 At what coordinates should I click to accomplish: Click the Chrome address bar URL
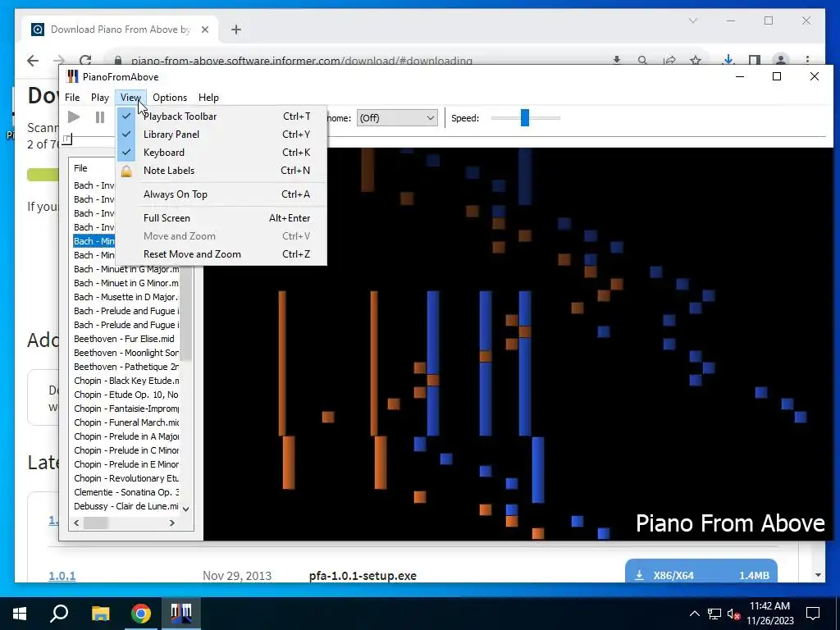302,61
